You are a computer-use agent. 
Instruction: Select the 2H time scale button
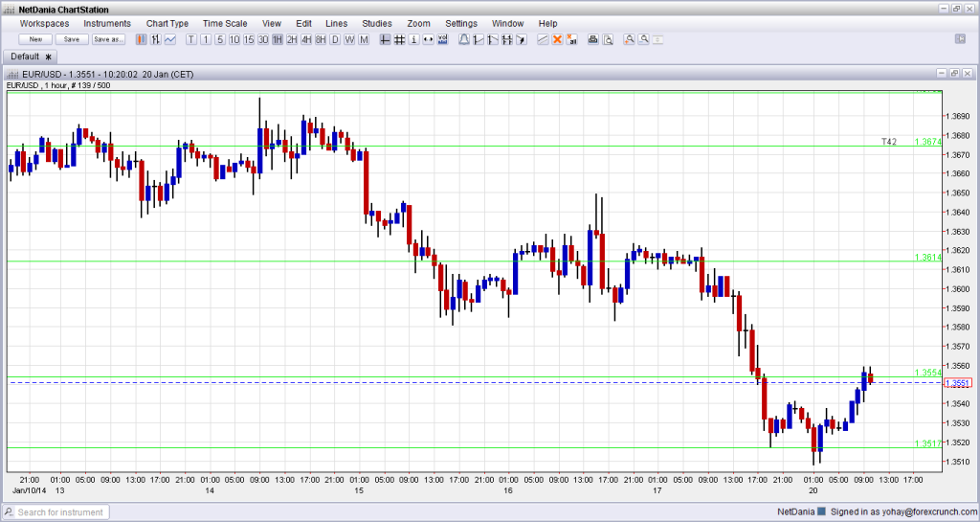(x=292, y=39)
